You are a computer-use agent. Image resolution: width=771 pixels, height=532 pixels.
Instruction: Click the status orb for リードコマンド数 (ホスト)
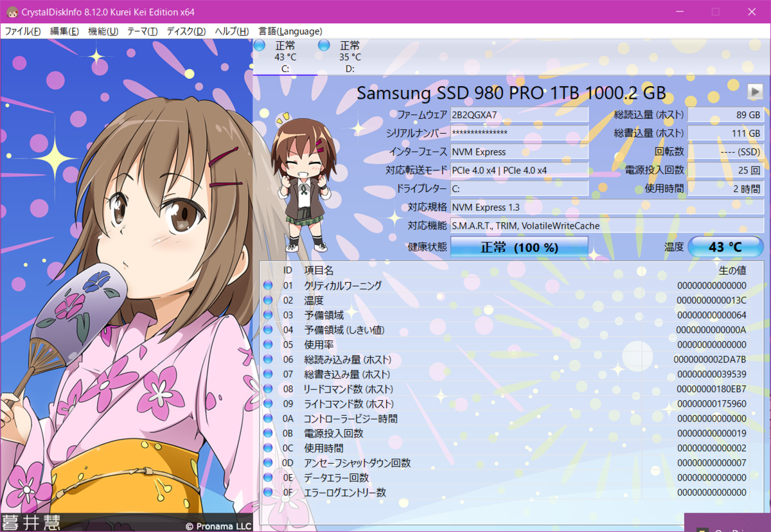point(268,389)
